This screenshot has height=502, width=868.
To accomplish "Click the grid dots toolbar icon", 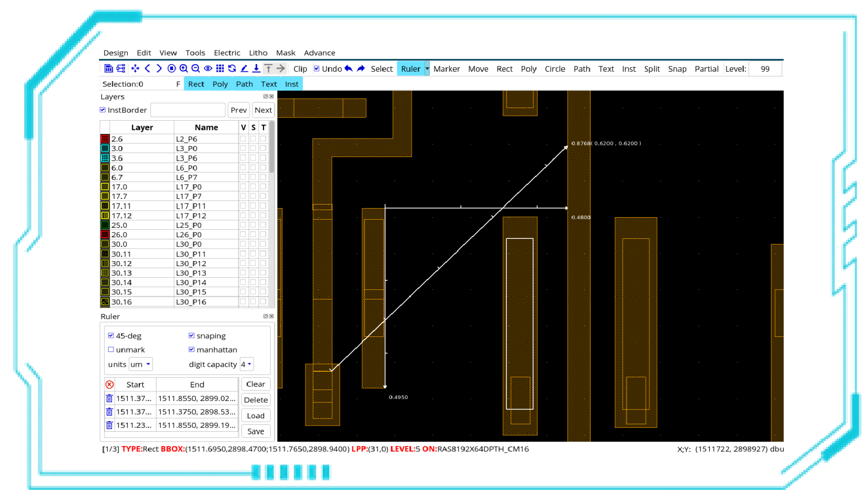I will pos(220,69).
